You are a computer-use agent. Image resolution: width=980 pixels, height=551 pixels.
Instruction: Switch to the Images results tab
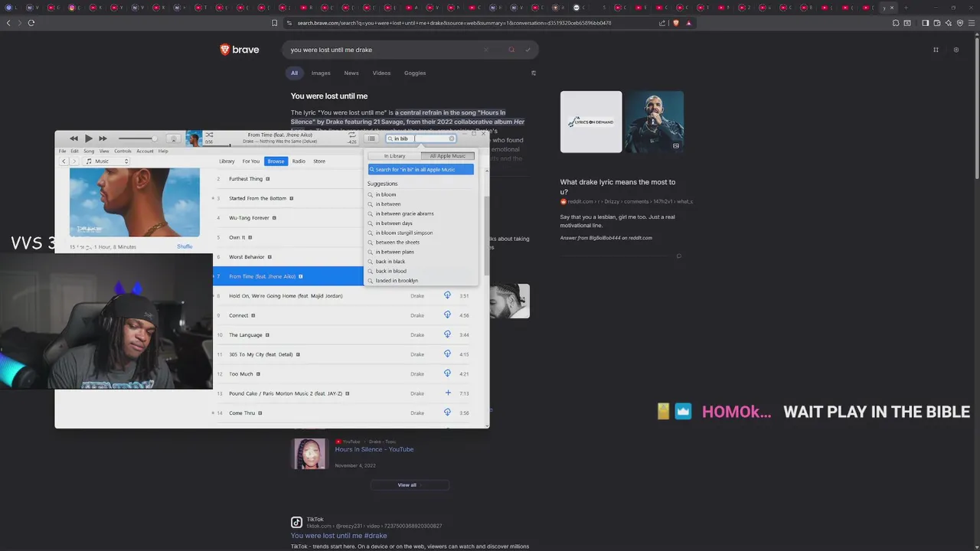pyautogui.click(x=321, y=73)
